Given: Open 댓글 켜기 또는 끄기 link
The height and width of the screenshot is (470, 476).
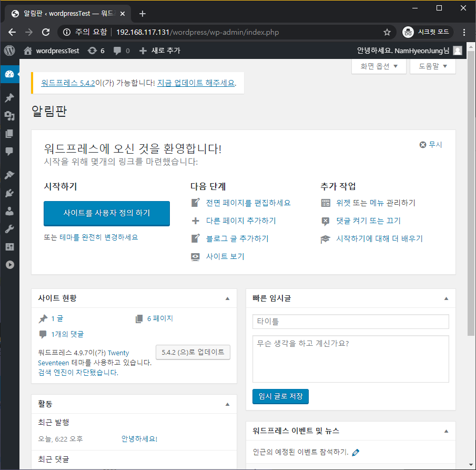Looking at the screenshot, I should point(368,221).
